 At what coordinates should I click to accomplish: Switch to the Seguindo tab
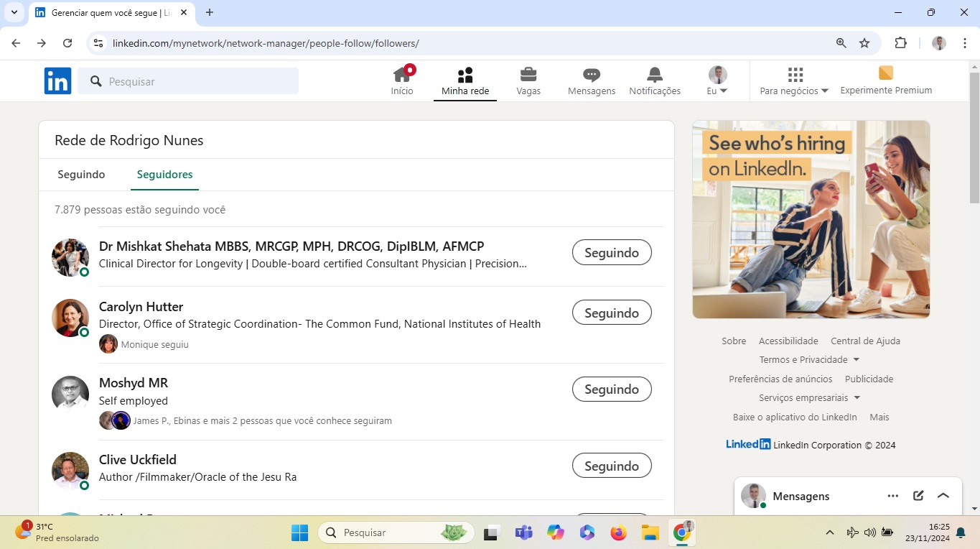point(81,175)
